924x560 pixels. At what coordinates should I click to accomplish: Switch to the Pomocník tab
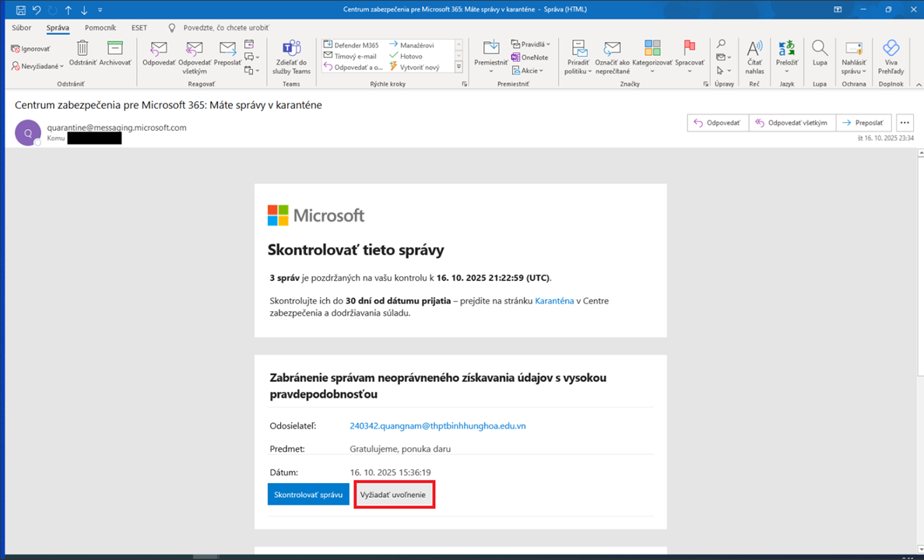pos(100,28)
